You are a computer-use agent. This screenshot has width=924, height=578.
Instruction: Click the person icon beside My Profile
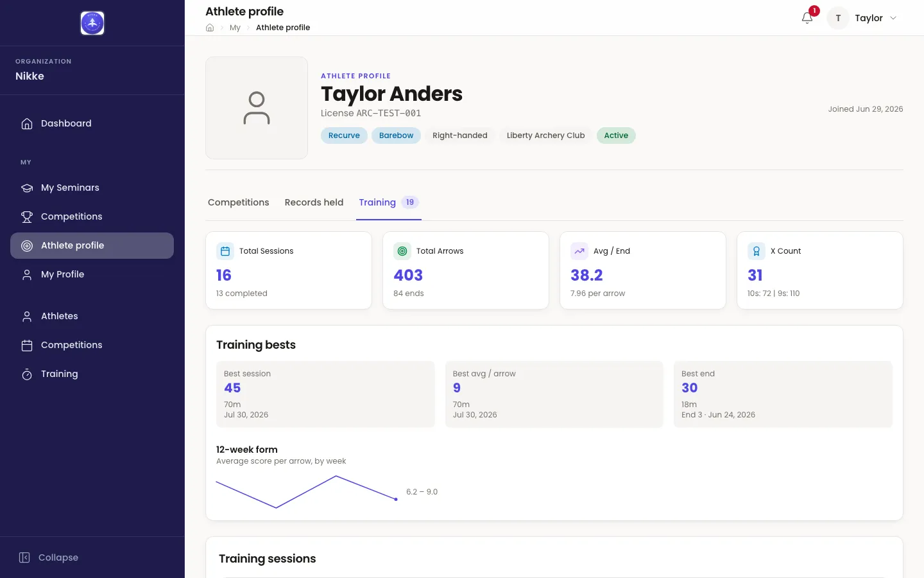tap(27, 274)
